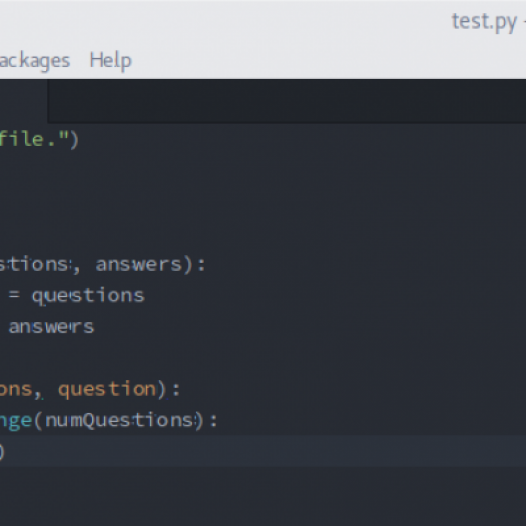Click the equals sign before questions
The width and height of the screenshot is (526, 526).
pos(14,295)
